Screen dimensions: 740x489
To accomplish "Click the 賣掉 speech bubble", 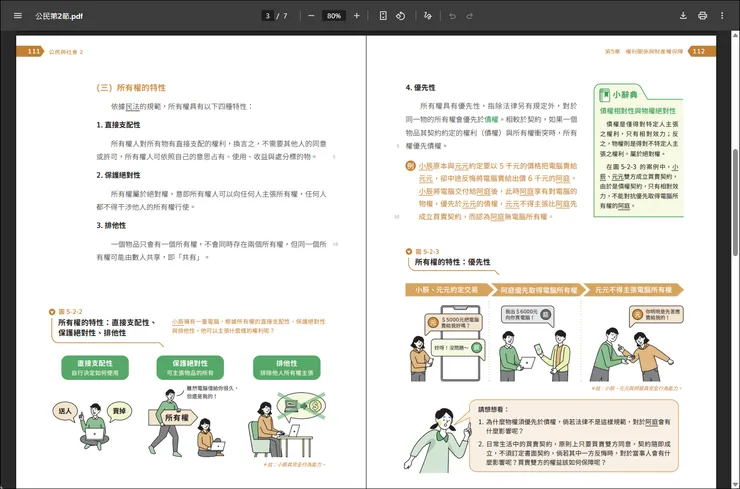I will (x=119, y=411).
